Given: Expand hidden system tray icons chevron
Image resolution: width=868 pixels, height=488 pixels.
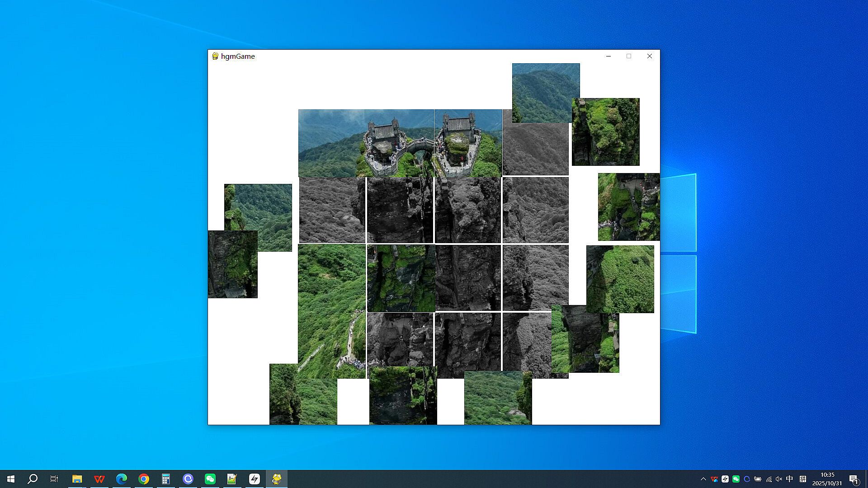Looking at the screenshot, I should point(703,479).
